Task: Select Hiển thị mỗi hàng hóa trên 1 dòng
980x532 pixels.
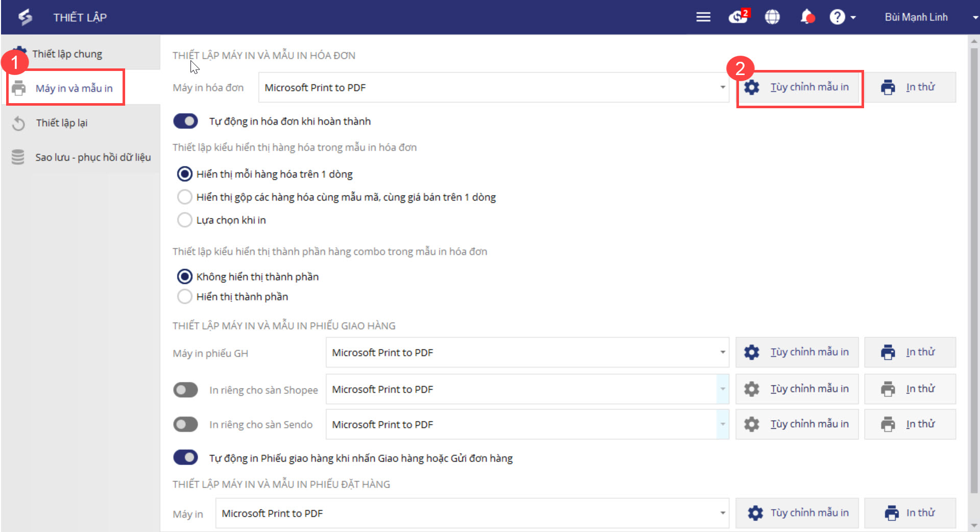Action: (184, 174)
